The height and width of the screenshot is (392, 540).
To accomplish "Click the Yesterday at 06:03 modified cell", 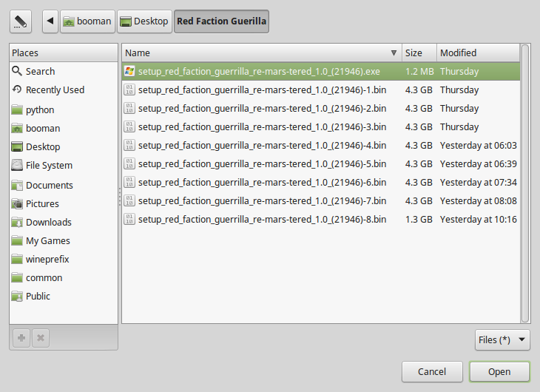I will click(479, 146).
